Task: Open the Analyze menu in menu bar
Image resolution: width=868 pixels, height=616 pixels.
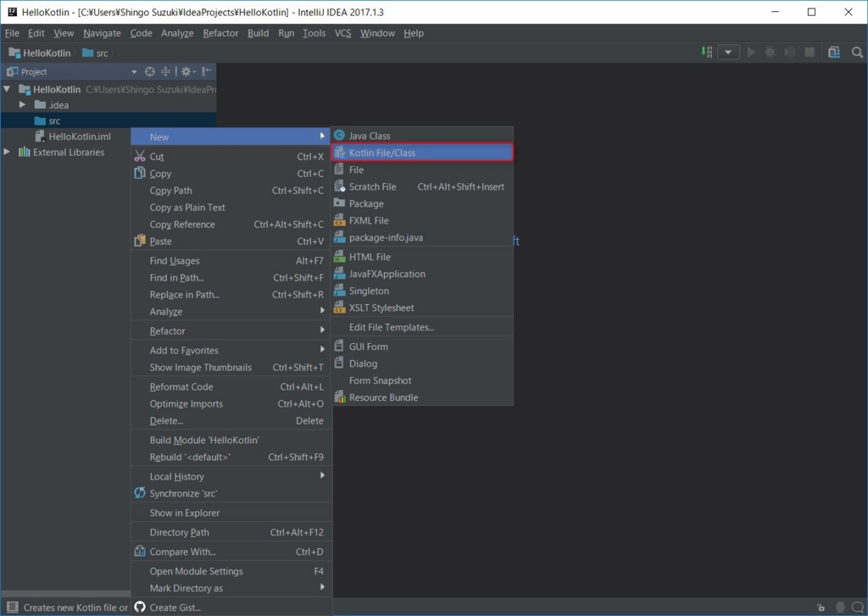Action: 177,33
